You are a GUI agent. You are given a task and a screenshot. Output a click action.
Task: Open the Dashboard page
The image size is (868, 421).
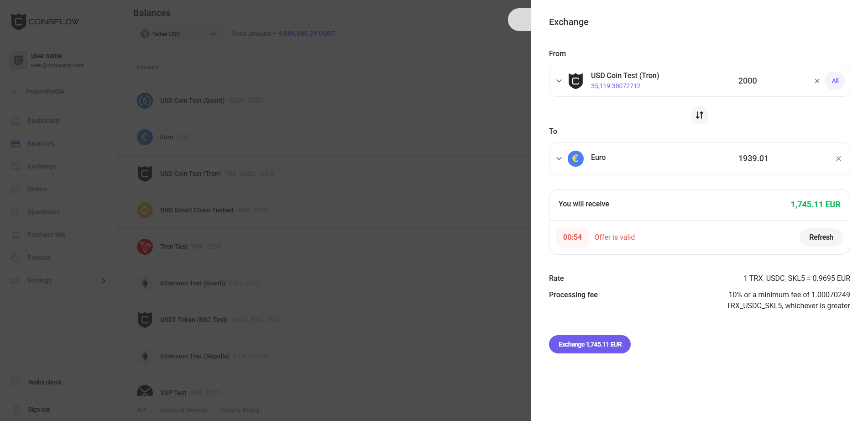(43, 121)
